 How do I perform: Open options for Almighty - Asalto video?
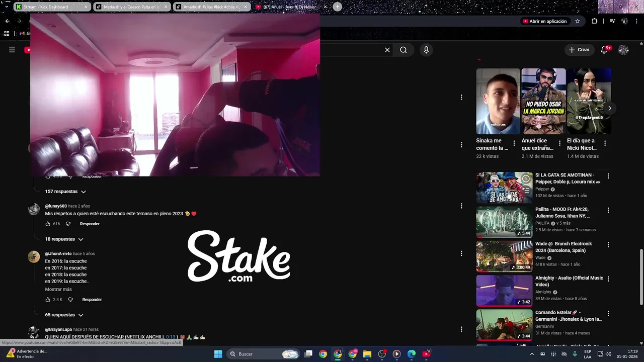[608, 279]
